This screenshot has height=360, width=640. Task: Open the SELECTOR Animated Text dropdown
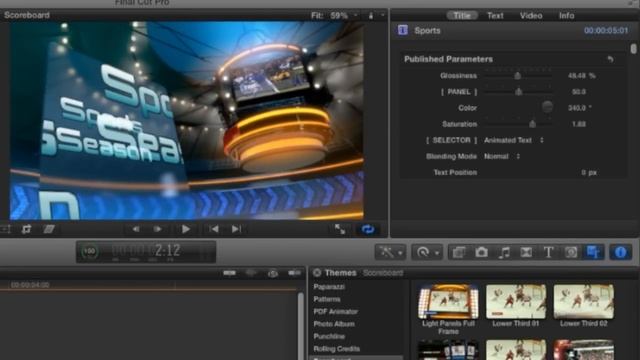[x=514, y=140]
